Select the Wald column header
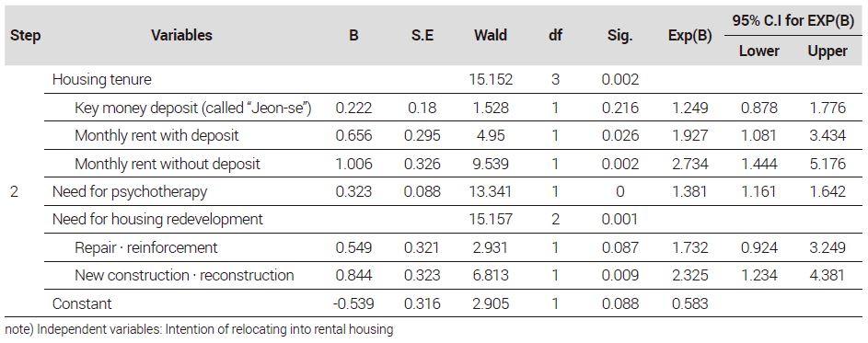 pyautogui.click(x=491, y=36)
